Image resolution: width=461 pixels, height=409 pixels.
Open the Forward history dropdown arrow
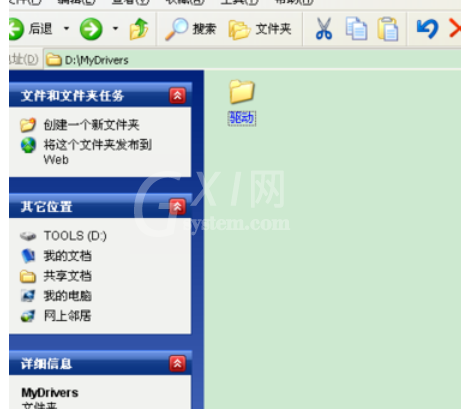pos(115,29)
